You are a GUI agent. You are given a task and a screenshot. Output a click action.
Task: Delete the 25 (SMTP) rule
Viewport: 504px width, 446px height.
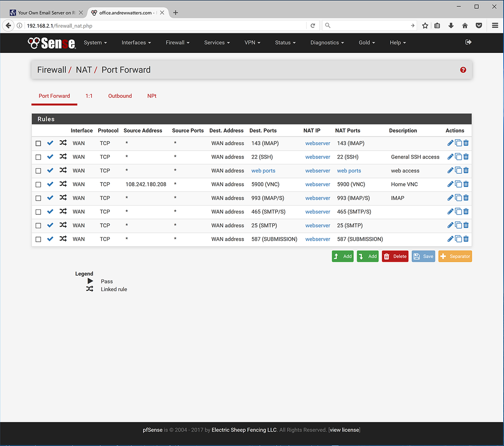[466, 225]
